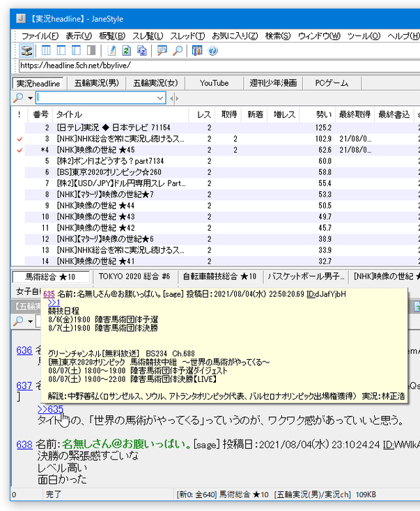The image size is (420, 511).
Task: Click post number 635 in popup
Action: tap(49, 294)
